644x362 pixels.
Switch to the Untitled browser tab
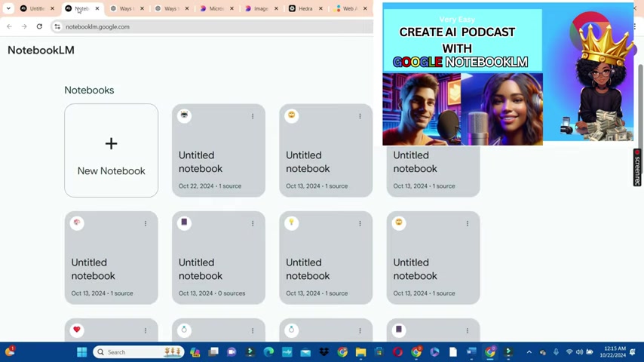pos(37,8)
